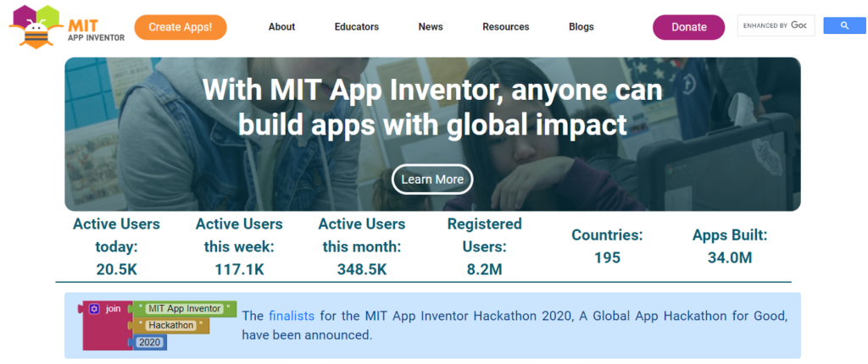The image size is (868, 364).
Task: Select the Active Users today statistic
Action: pos(116,246)
